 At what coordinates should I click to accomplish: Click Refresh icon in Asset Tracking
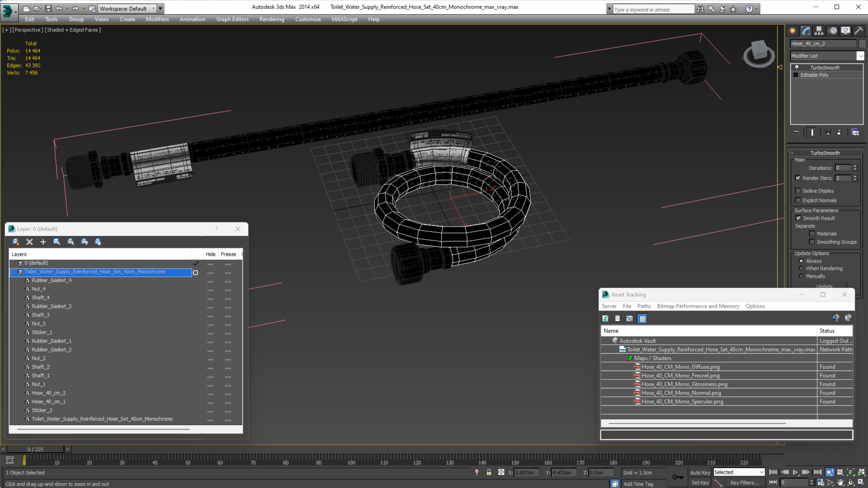tap(605, 318)
